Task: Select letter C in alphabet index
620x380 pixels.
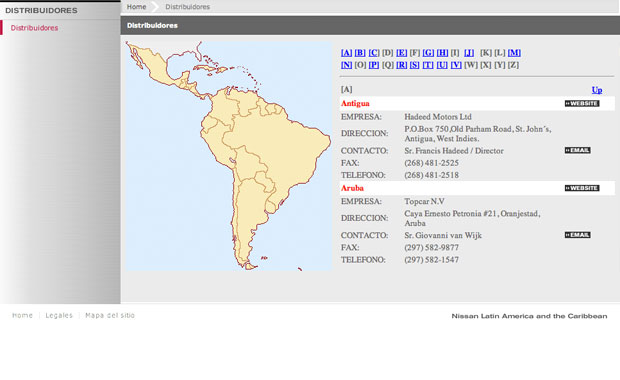Action: pyautogui.click(x=374, y=53)
